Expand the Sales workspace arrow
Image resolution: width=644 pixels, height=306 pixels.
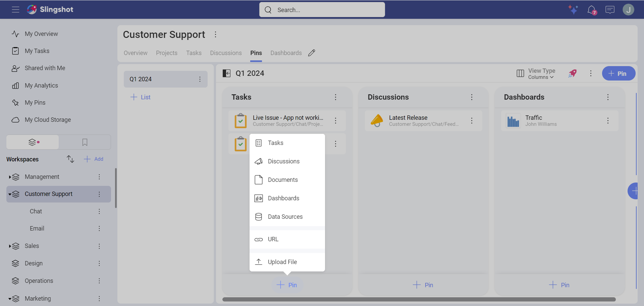point(10,246)
